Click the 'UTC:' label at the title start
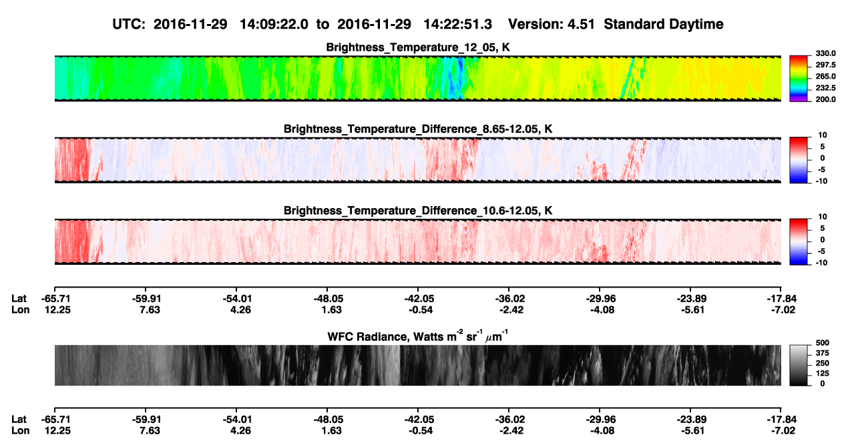Viewport: 868px width, 445px height. tap(130, 25)
